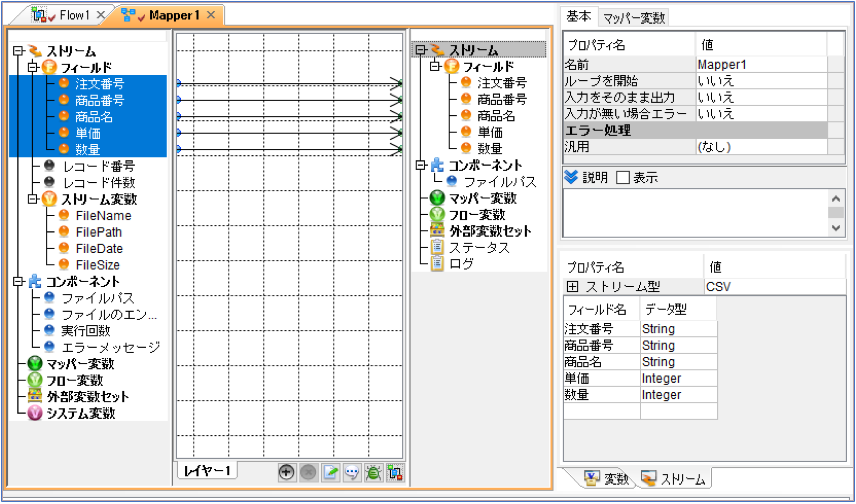Click the 外部変数セット icon in right tree

[437, 231]
